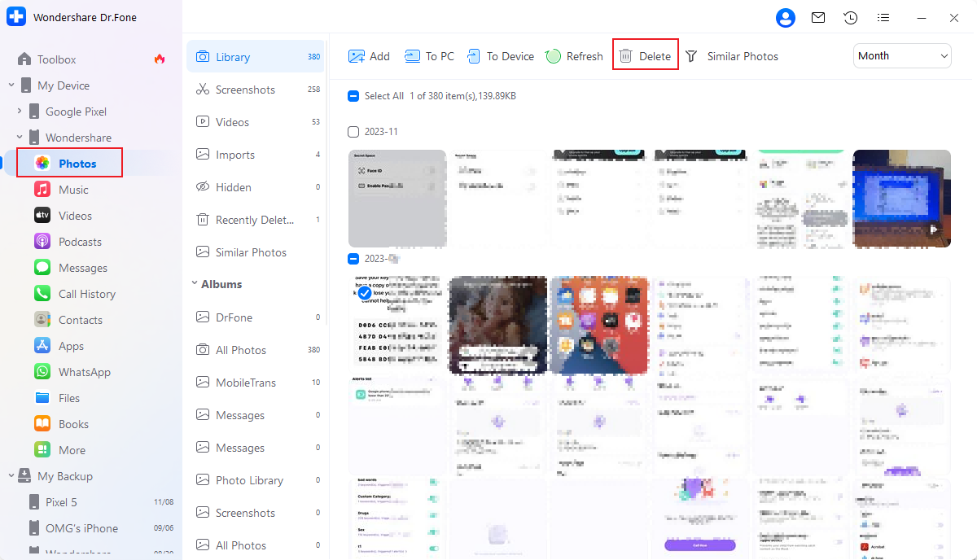Viewport: 977px width, 560px height.
Task: Select the Call History icon
Action: 42,293
